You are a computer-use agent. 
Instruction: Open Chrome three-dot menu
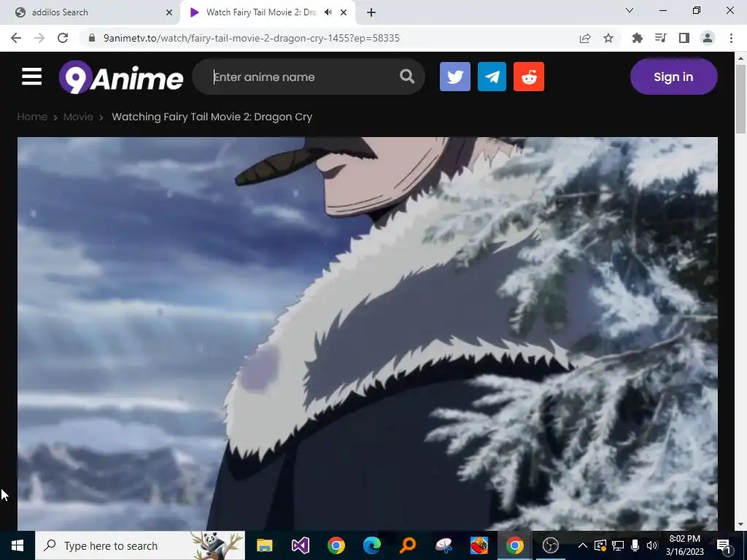point(731,38)
